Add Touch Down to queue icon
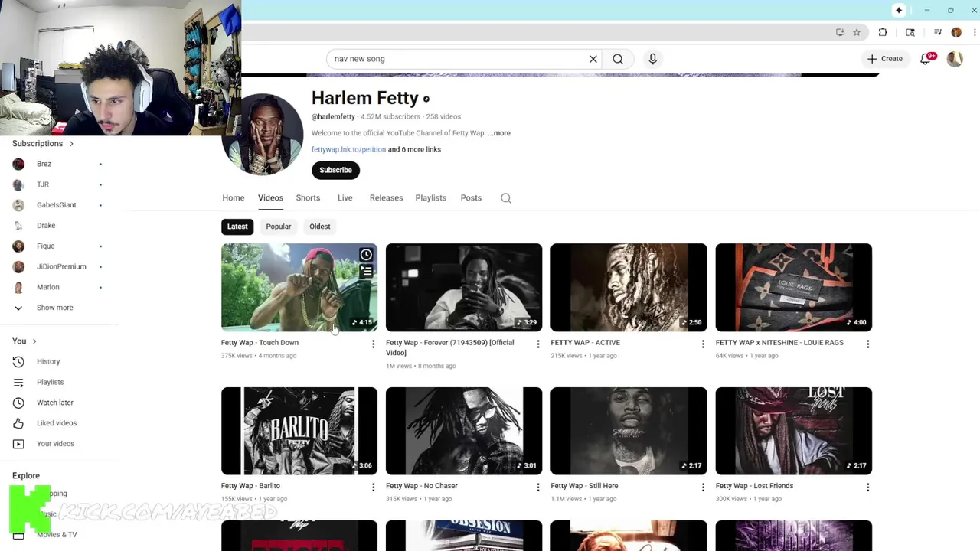 (366, 272)
